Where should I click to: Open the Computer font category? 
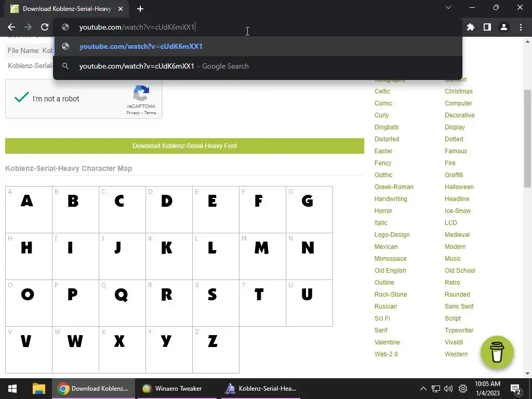458,103
